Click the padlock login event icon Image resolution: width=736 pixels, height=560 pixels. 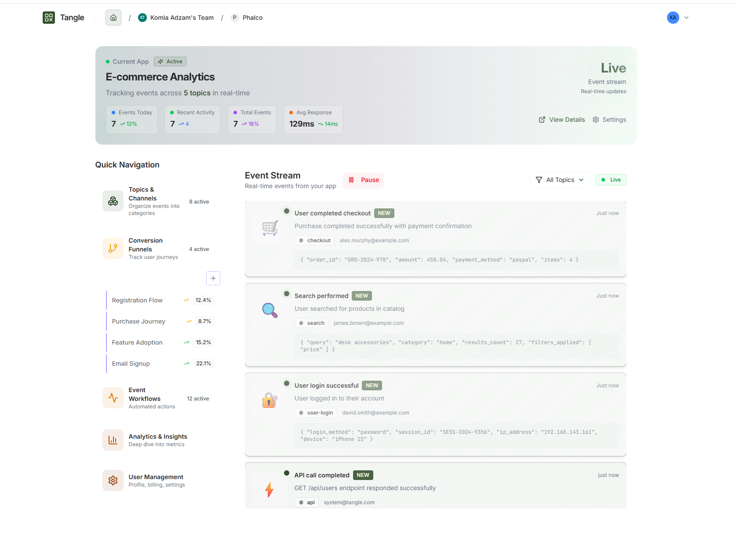click(x=270, y=400)
